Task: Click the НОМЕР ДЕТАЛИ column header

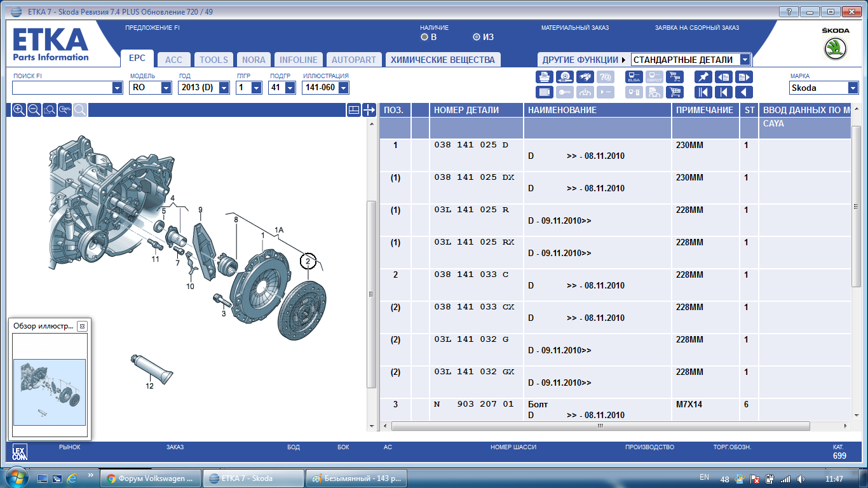Action: click(477, 110)
